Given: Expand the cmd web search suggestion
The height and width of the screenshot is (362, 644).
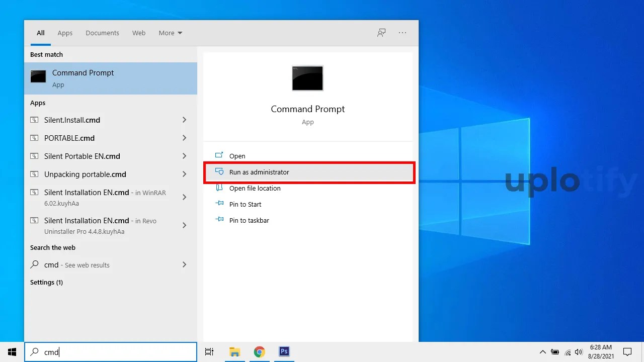Looking at the screenshot, I should pyautogui.click(x=184, y=264).
